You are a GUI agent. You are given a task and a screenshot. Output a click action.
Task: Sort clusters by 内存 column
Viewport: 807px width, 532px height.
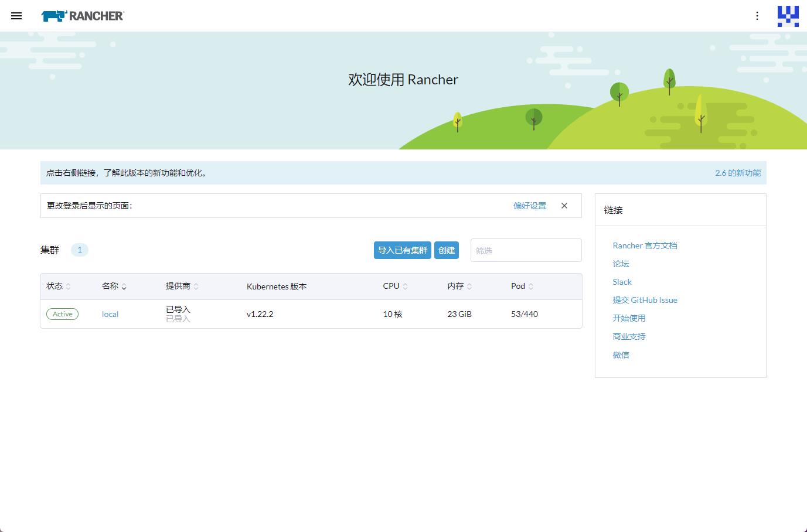click(x=459, y=286)
